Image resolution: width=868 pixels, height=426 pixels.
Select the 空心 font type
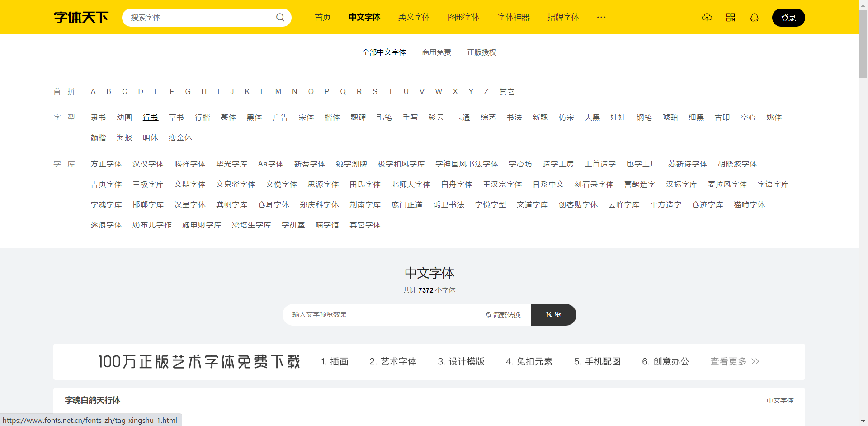pos(748,118)
